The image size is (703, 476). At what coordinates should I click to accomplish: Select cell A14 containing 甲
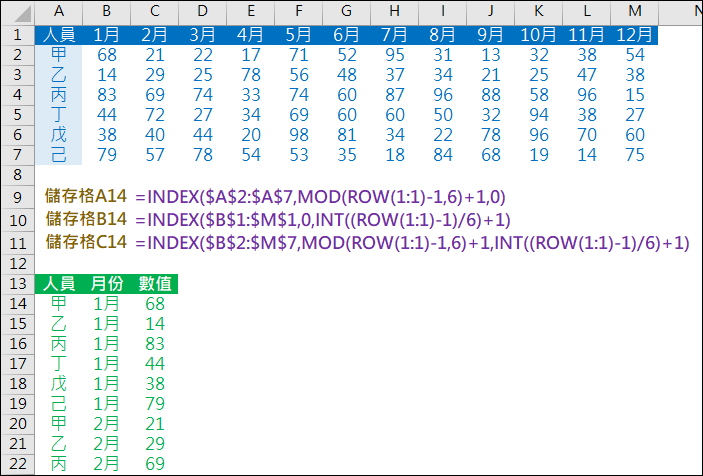59,304
